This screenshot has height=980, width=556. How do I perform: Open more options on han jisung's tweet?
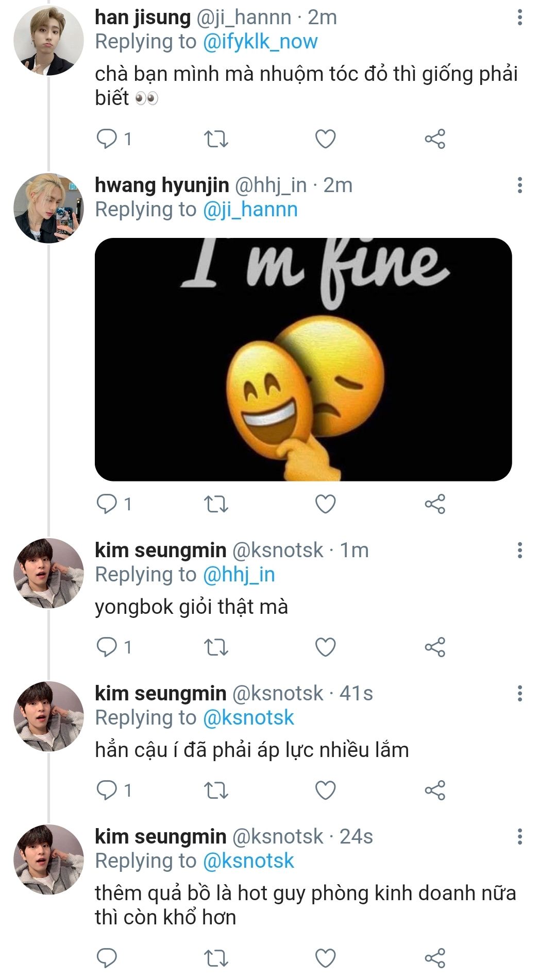(519, 18)
